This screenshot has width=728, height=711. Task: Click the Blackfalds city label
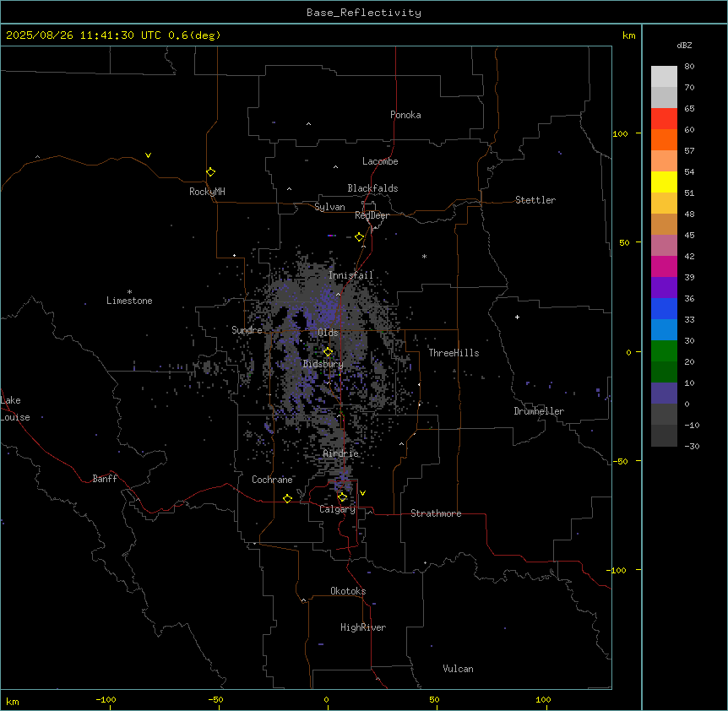click(x=372, y=188)
